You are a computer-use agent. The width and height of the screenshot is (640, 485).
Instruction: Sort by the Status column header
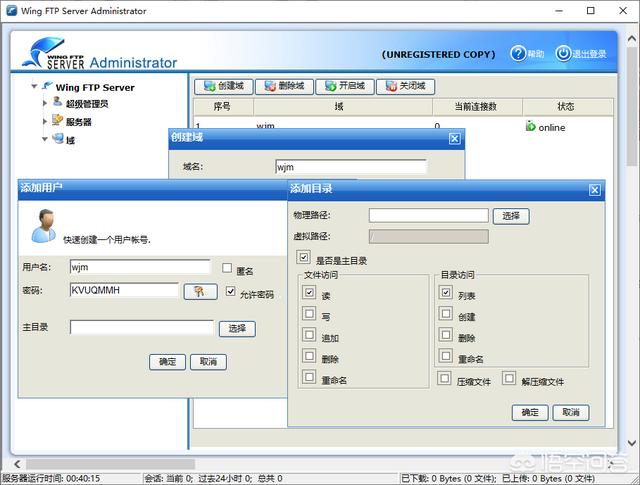pyautogui.click(x=568, y=107)
